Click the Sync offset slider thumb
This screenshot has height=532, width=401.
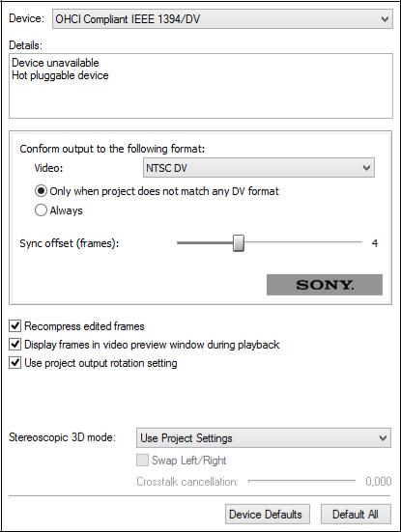coord(239,243)
